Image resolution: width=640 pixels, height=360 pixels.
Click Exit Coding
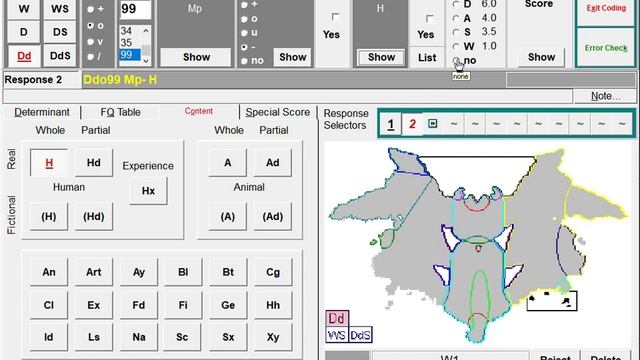pyautogui.click(x=606, y=8)
